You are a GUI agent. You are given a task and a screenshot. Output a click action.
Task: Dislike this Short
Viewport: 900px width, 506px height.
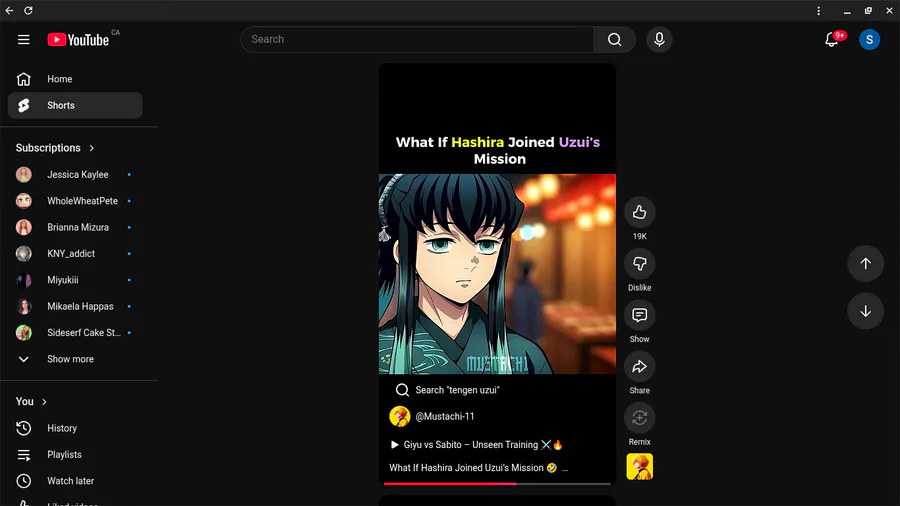(x=639, y=264)
